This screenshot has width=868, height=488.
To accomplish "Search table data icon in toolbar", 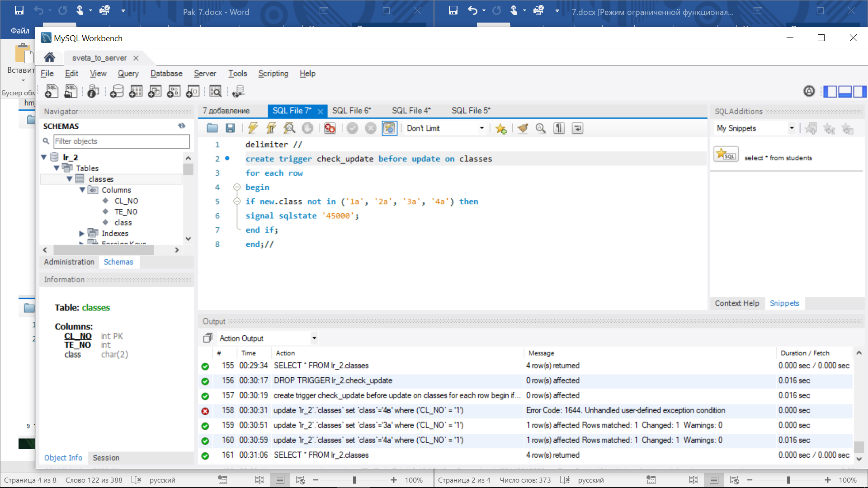I will tap(216, 91).
